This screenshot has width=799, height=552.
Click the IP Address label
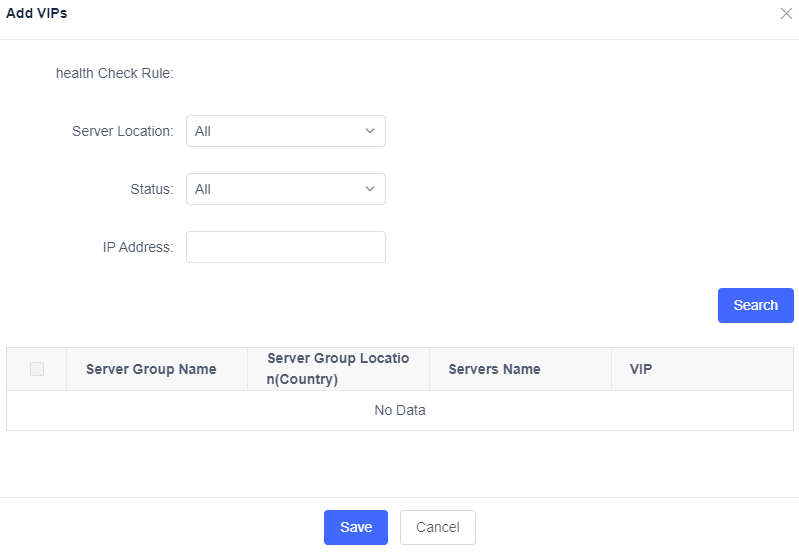(138, 247)
